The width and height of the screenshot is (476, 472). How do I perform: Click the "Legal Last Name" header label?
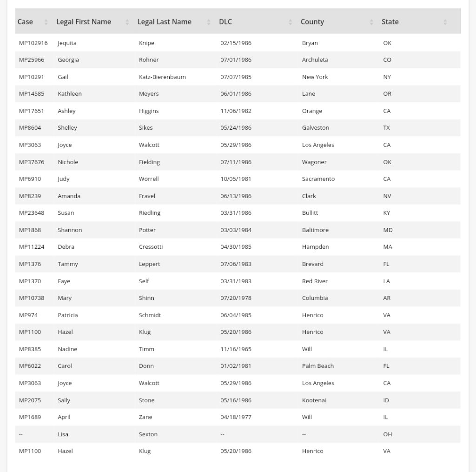(164, 22)
